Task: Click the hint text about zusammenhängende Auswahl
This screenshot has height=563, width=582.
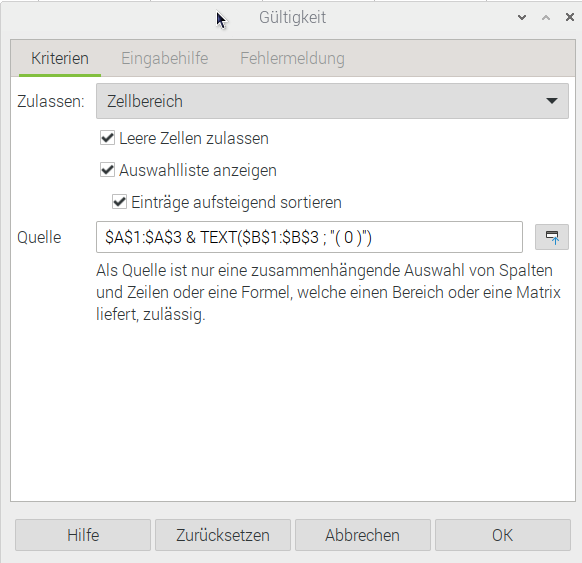Action: tap(328, 292)
